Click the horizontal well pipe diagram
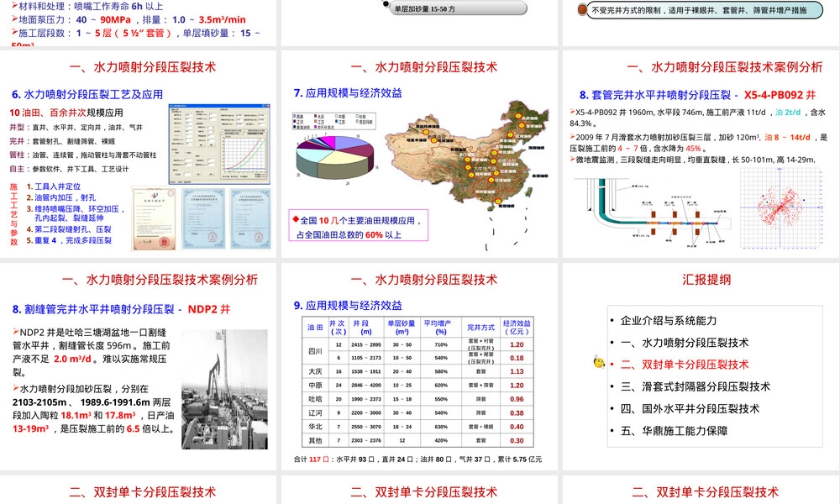This screenshot has width=840, height=504. coord(653,213)
